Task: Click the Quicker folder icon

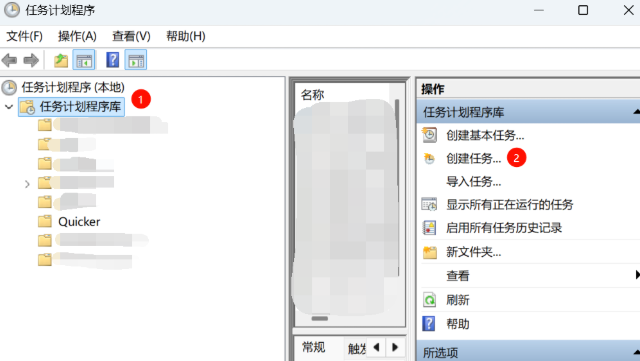Action: (45, 221)
